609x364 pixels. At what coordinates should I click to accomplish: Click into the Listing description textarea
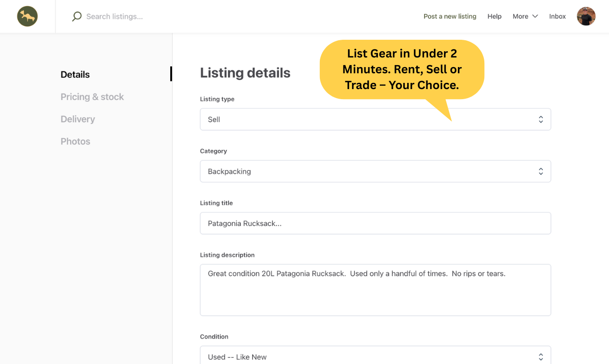pyautogui.click(x=375, y=290)
